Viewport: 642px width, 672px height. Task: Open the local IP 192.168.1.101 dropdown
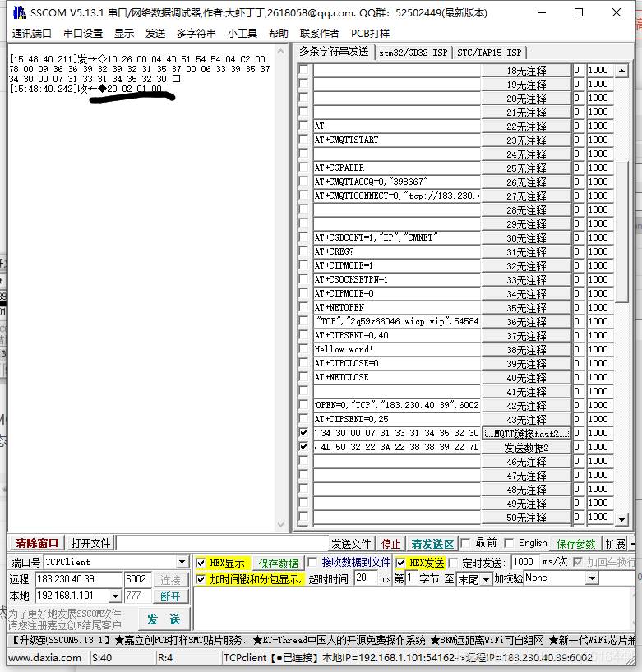click(115, 596)
